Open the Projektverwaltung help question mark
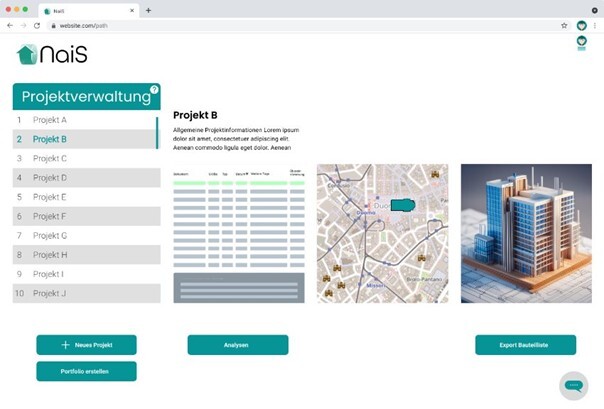Screen dimensions: 604x409 154,90
